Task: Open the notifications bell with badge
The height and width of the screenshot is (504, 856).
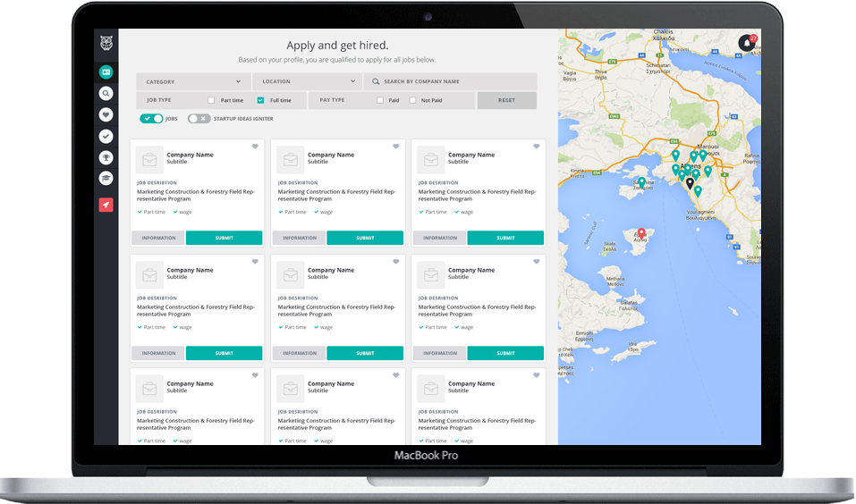Action: [x=747, y=43]
